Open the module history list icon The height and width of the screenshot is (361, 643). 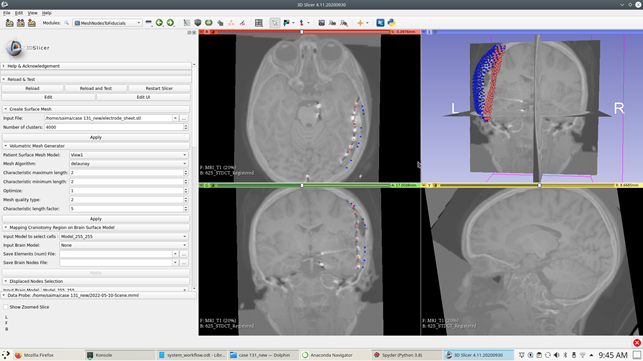[x=148, y=23]
